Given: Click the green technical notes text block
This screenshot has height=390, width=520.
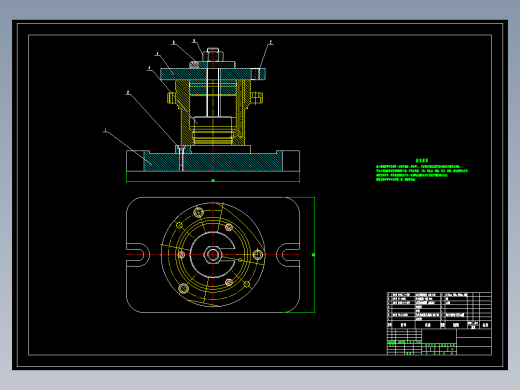Looking at the screenshot, I should point(422,170).
